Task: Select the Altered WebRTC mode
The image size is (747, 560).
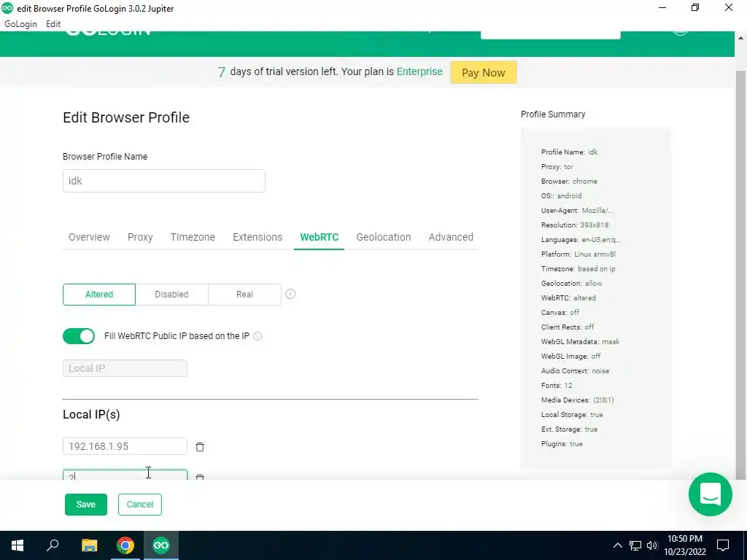Action: click(99, 295)
